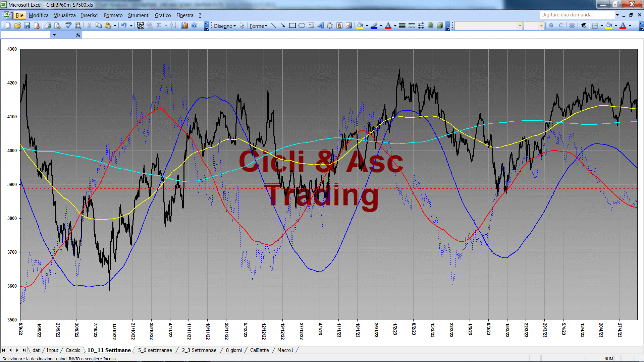Sort ascending with the A-Z icon

pos(173,25)
